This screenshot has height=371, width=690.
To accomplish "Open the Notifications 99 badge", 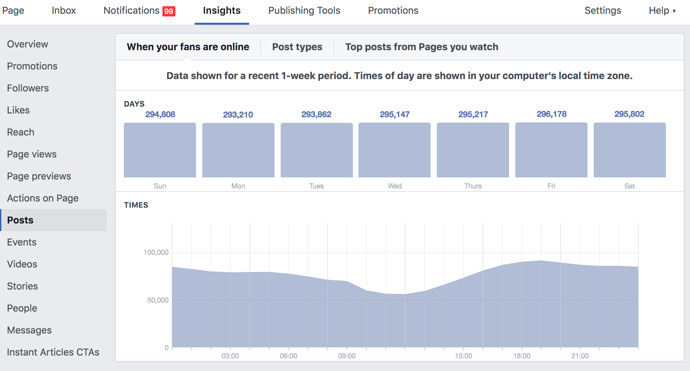I will pos(169,11).
